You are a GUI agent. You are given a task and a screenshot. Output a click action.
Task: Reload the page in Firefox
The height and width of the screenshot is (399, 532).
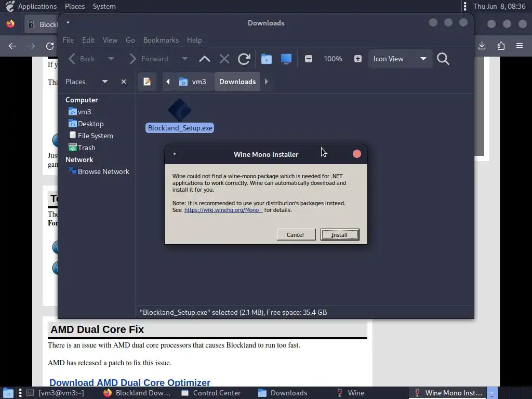click(50, 46)
